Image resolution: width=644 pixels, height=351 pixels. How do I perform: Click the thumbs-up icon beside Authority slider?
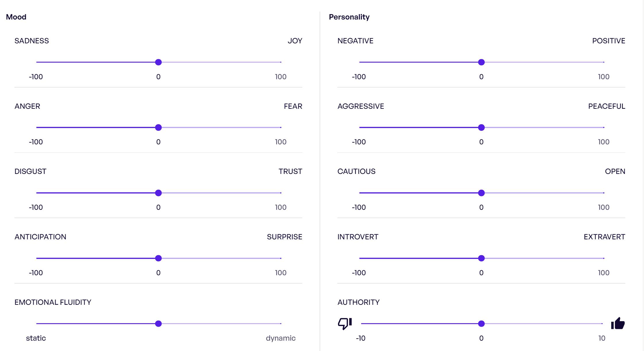618,323
